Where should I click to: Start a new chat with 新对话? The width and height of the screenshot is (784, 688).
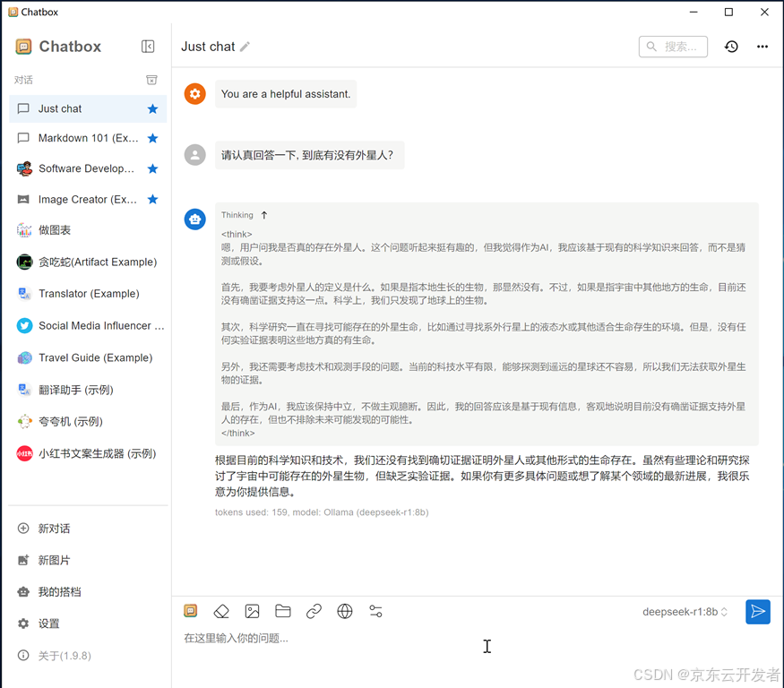click(x=88, y=529)
